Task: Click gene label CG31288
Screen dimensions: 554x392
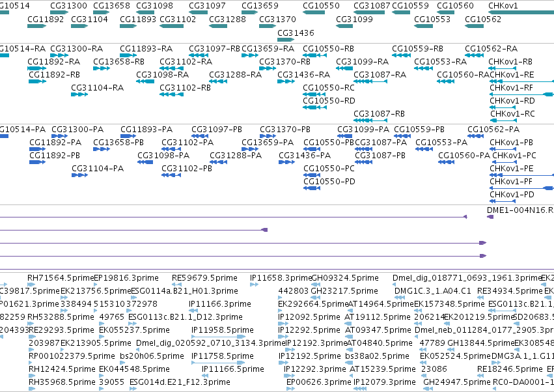Action: tap(228, 19)
